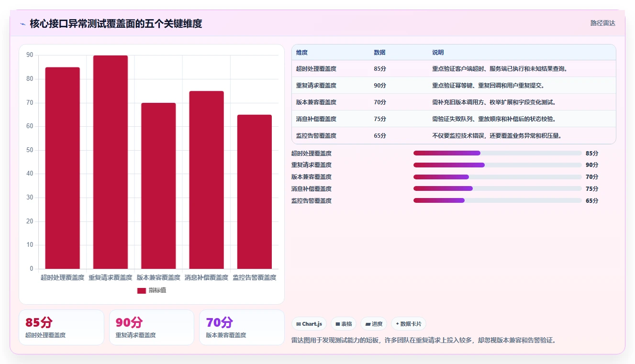Click the 超时处理覆盖度 progress list label
This screenshot has height=364, width=635.
tap(312, 154)
